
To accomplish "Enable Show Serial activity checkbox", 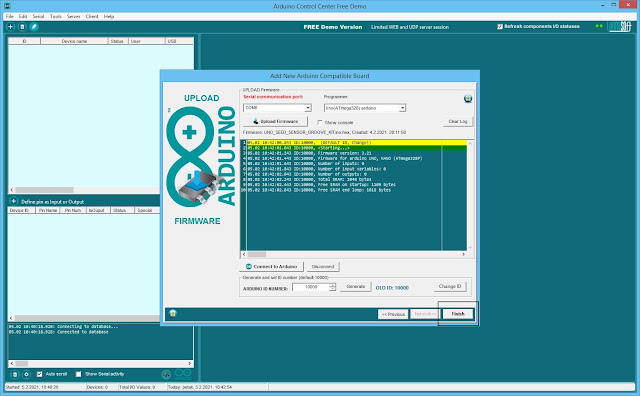I will [78, 374].
